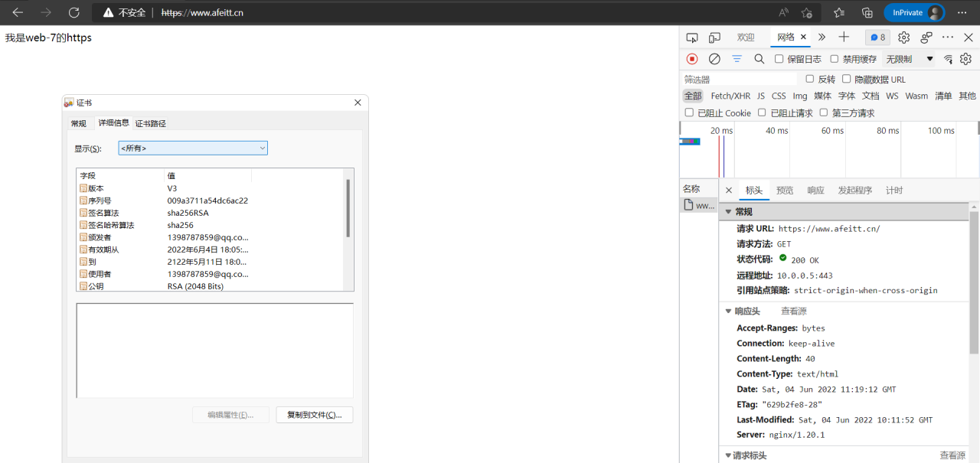The image size is (980, 463).
Task: Open network conditions wifi icon
Action: point(948,59)
